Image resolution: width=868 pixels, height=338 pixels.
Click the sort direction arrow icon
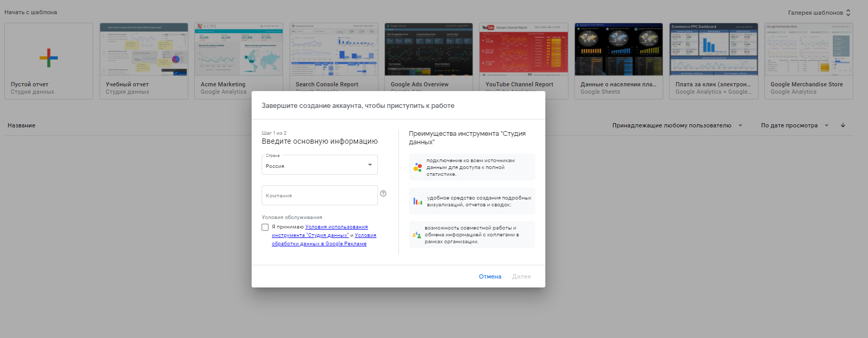coord(843,125)
